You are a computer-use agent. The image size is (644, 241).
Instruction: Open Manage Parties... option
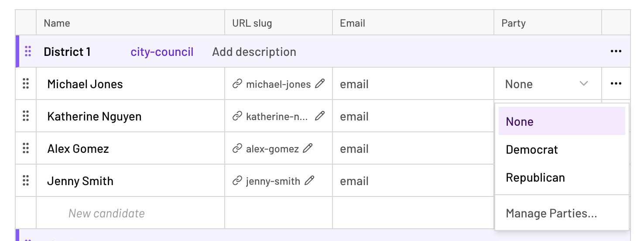tap(562, 213)
